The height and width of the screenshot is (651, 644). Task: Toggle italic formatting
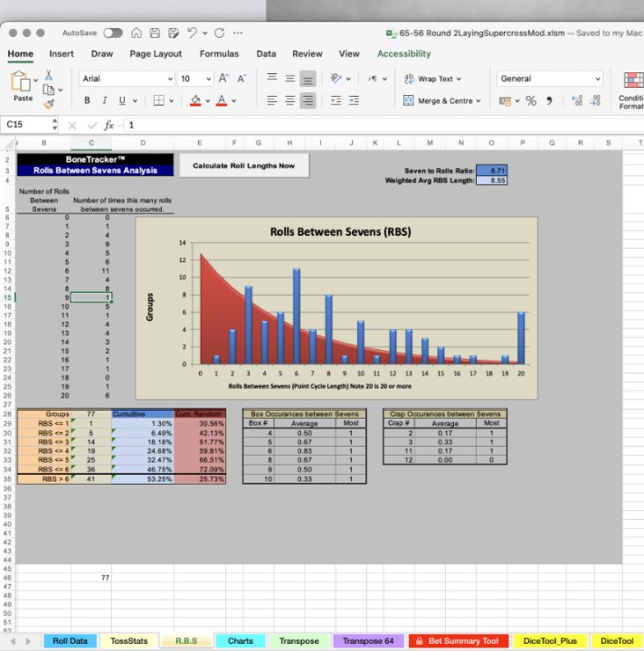(105, 100)
